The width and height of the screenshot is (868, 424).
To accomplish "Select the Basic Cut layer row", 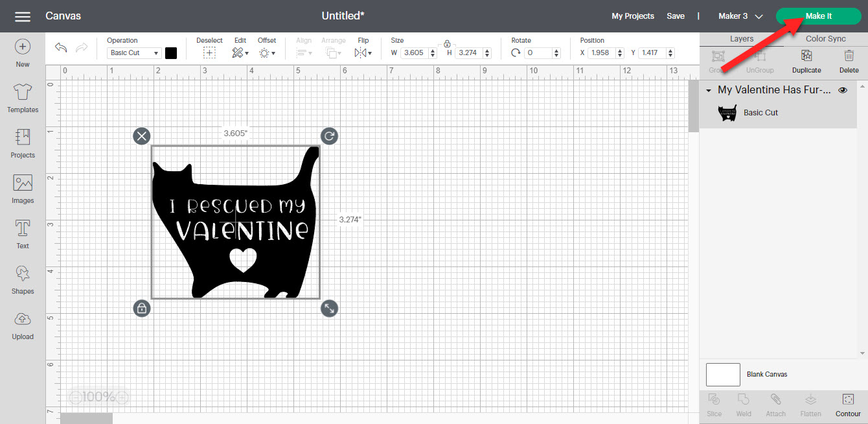I will tap(778, 113).
